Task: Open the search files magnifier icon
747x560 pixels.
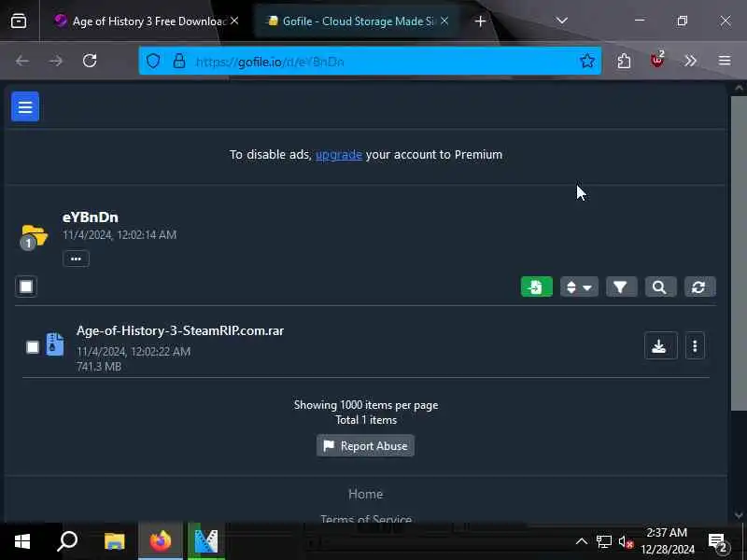Action: (660, 287)
